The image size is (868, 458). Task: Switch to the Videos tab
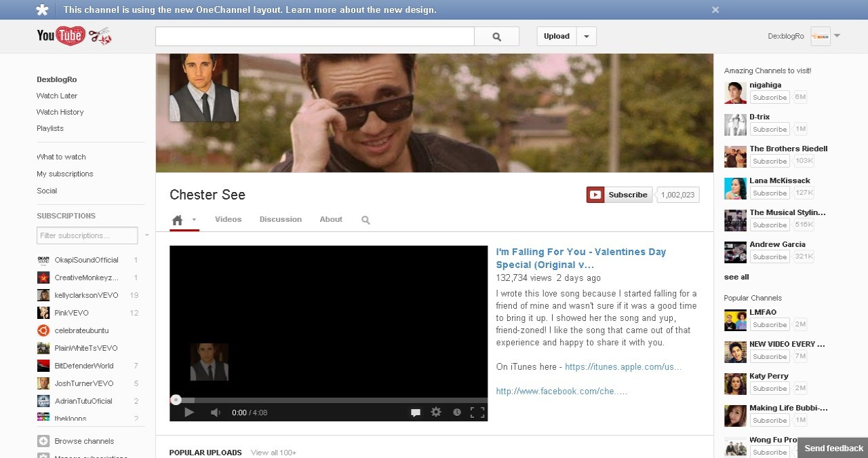[x=228, y=219]
